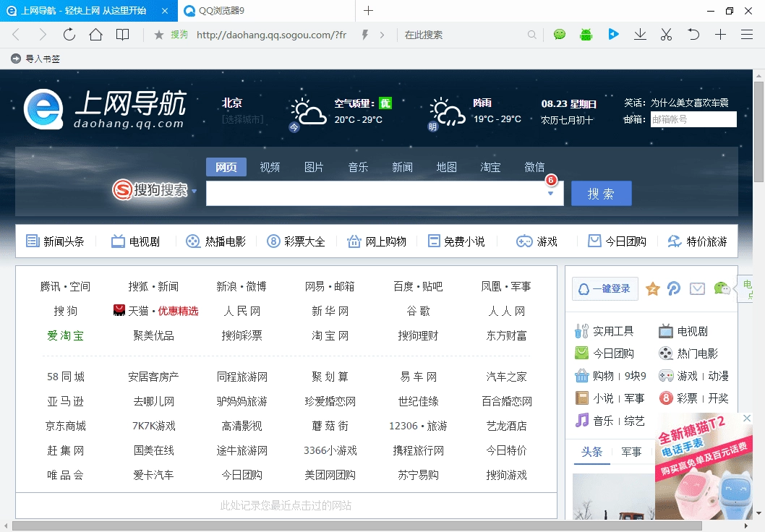Close the 糖猫 advertisement
The image size is (765, 532).
747,419
